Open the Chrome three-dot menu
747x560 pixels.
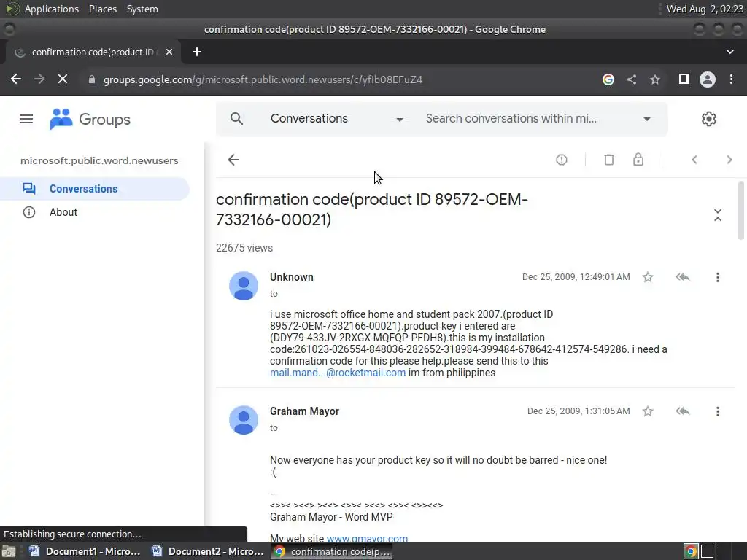731,79
